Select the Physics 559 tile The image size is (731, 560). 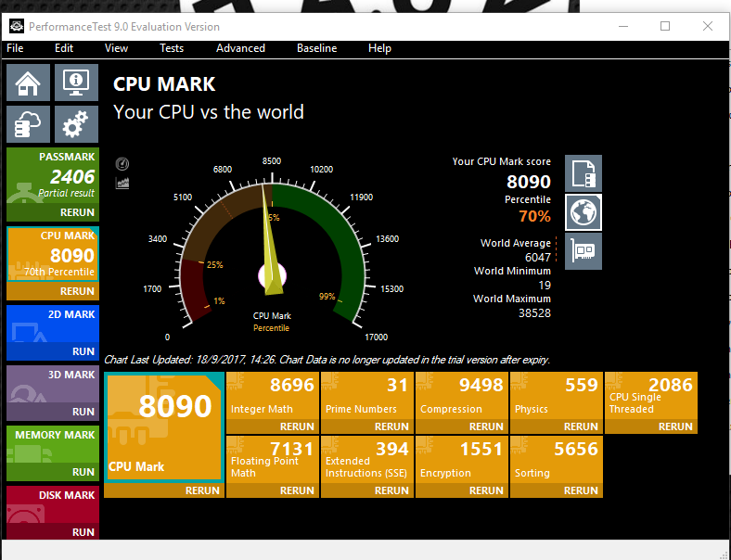[557, 396]
